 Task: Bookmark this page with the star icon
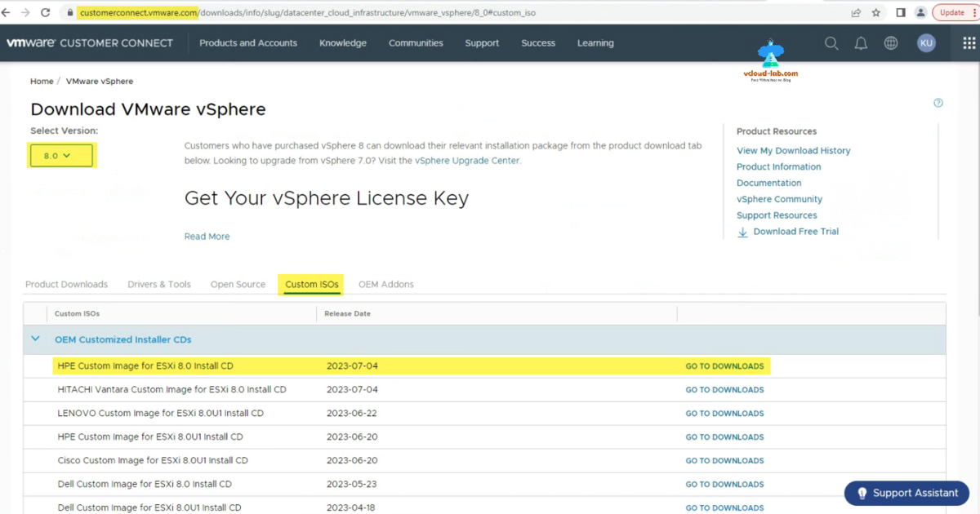tap(876, 13)
